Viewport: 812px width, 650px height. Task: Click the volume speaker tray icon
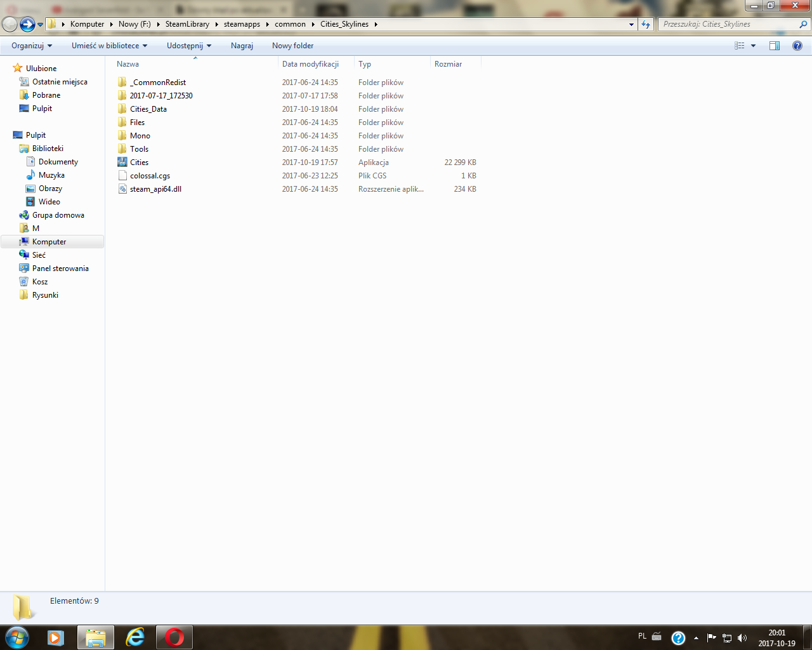(742, 638)
